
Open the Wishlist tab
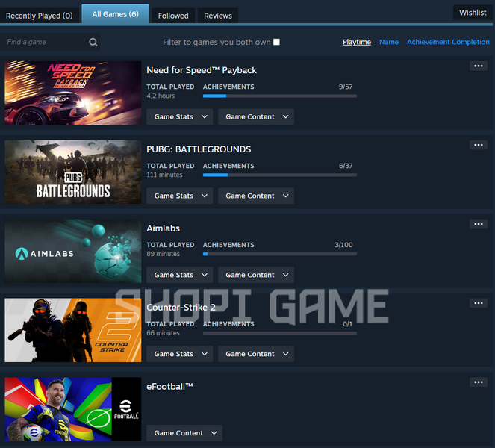(473, 13)
